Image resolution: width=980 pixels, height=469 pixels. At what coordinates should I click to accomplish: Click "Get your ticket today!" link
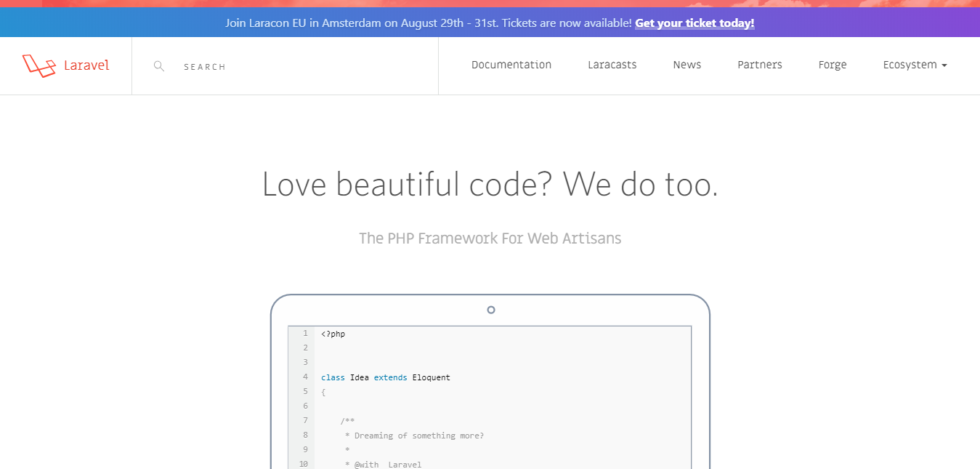tap(694, 23)
